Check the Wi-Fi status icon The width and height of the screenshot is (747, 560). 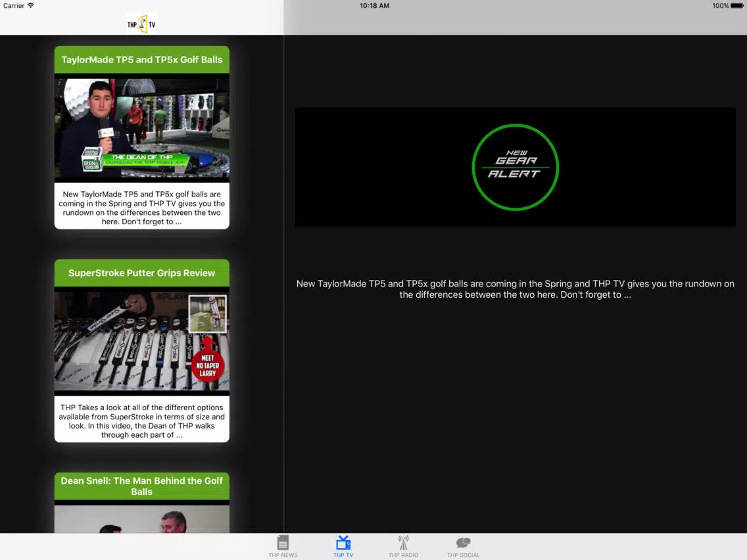click(x=31, y=6)
